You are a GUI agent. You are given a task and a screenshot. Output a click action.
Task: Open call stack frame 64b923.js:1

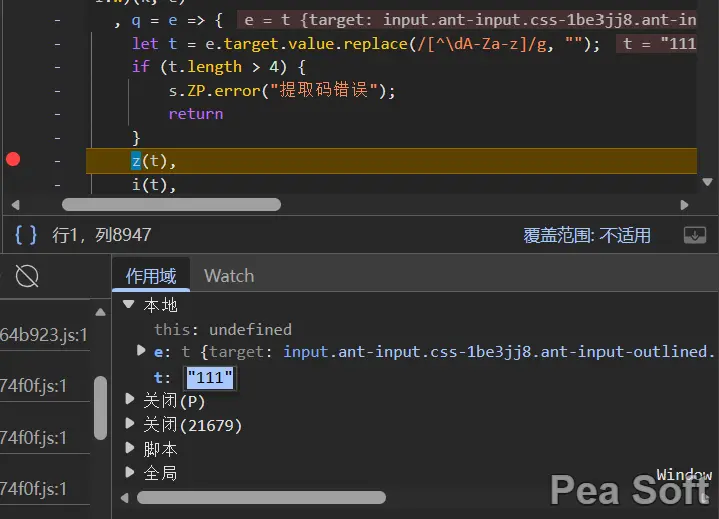click(x=44, y=335)
